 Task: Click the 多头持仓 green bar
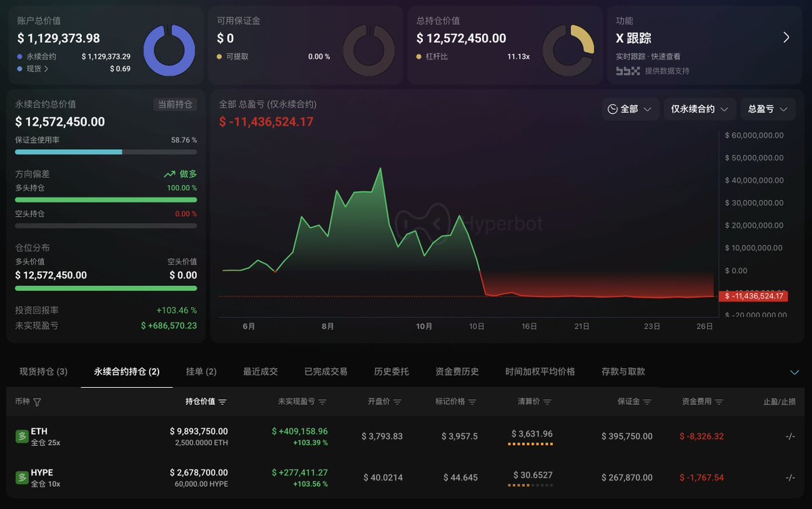(x=106, y=199)
